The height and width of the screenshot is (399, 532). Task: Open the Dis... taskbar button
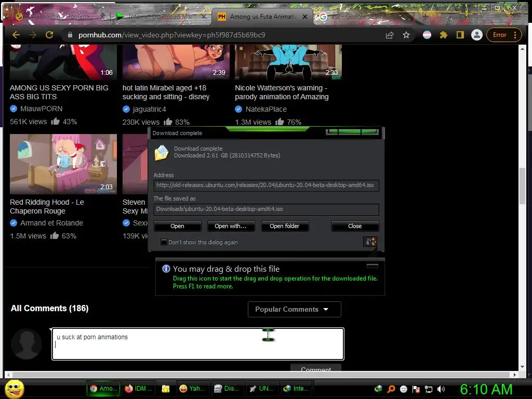(x=227, y=389)
